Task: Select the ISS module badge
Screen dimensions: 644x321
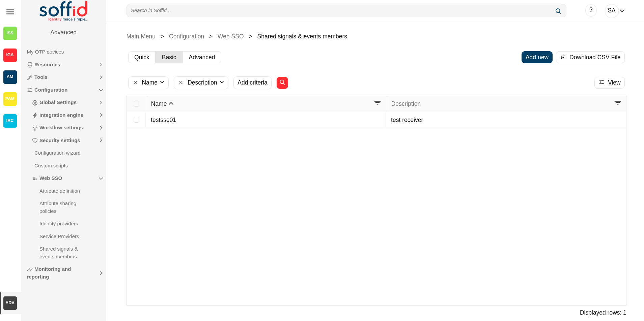Action: coord(10,33)
